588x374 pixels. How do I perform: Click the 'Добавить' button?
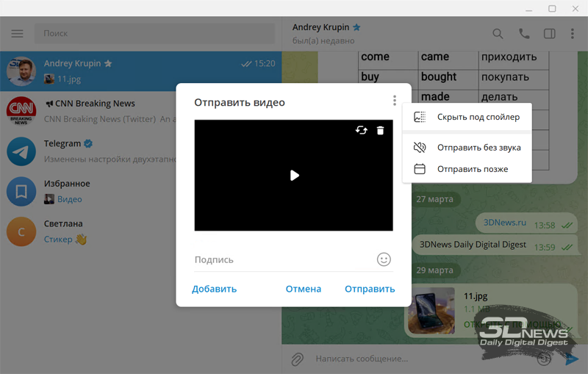pos(214,289)
